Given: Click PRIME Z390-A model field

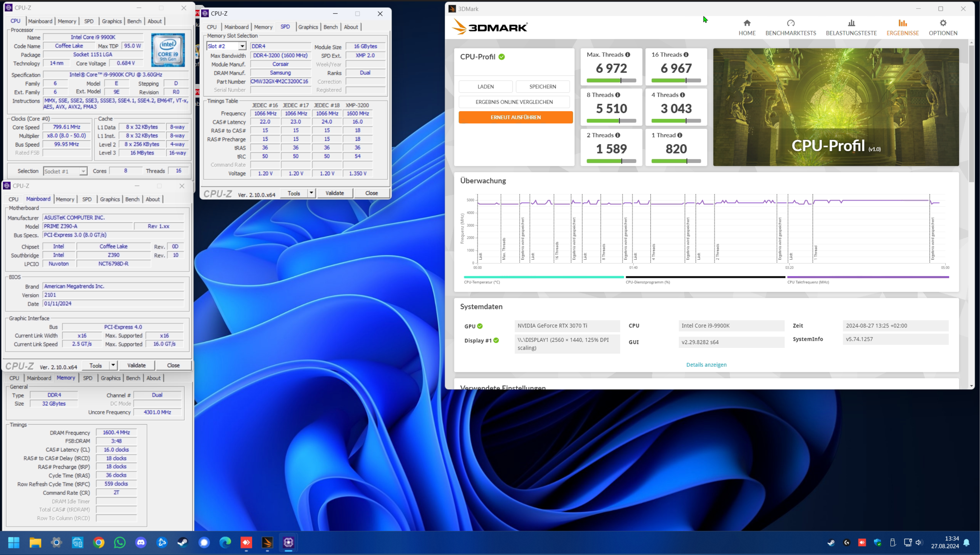Looking at the screenshot, I should click(87, 226).
